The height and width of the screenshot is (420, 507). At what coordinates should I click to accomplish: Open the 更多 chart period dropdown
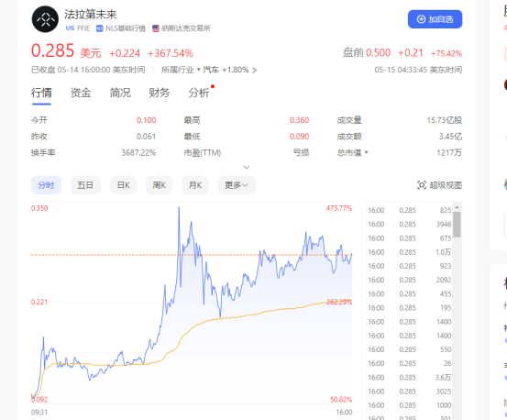pos(237,185)
